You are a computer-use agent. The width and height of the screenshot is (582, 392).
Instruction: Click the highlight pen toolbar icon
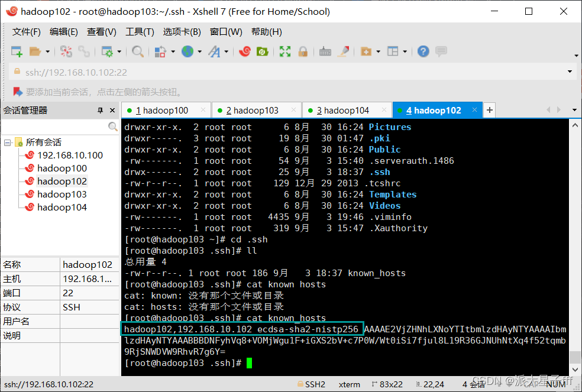pos(344,51)
